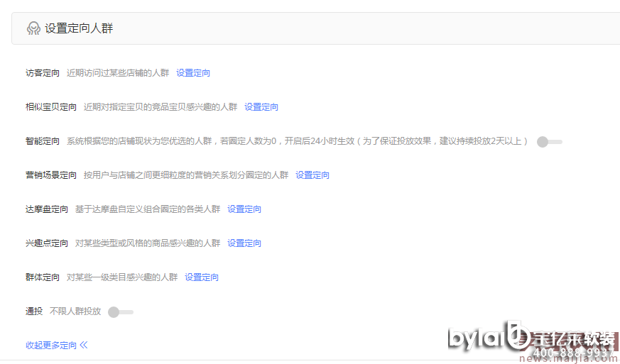
Task: Click the 达摩盘定向 label
Action: click(x=47, y=209)
